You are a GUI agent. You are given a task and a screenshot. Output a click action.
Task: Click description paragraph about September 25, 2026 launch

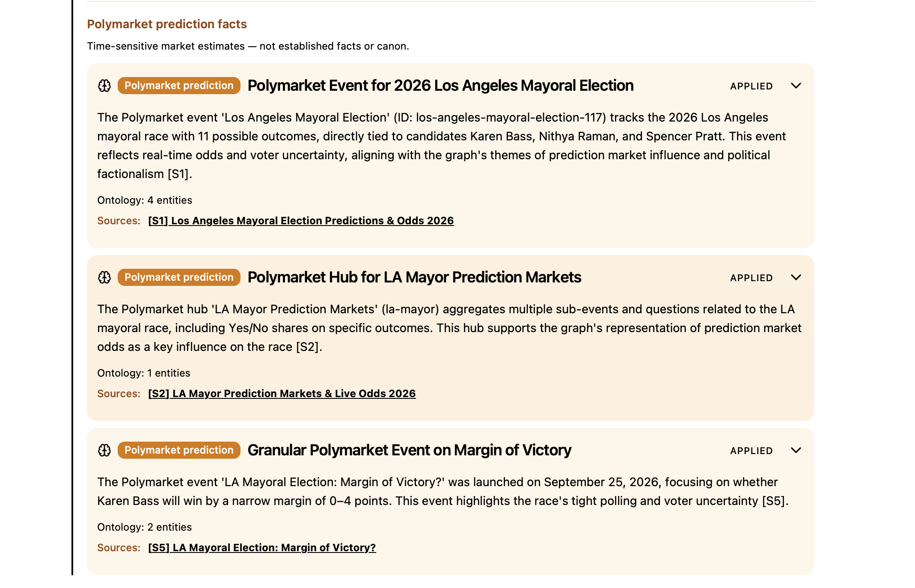(x=443, y=491)
